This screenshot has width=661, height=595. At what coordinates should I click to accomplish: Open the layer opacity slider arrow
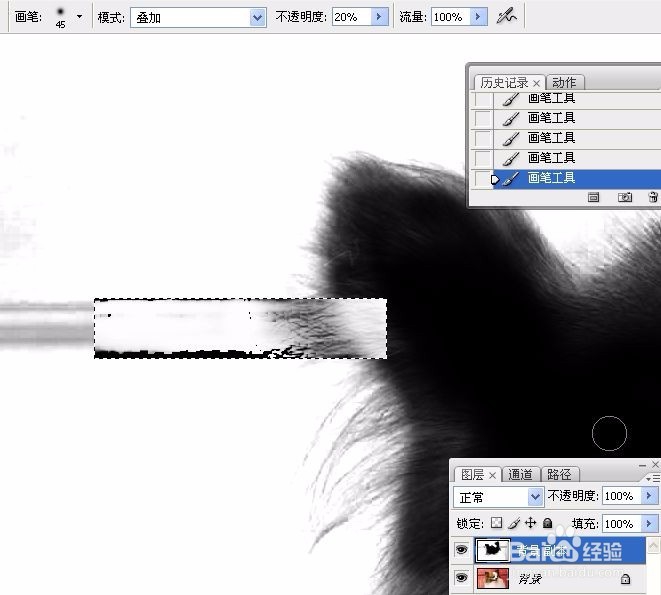(x=650, y=496)
